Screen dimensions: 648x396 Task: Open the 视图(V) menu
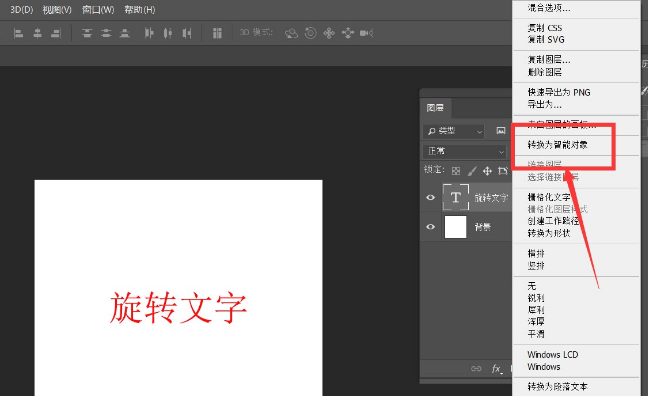pyautogui.click(x=57, y=10)
